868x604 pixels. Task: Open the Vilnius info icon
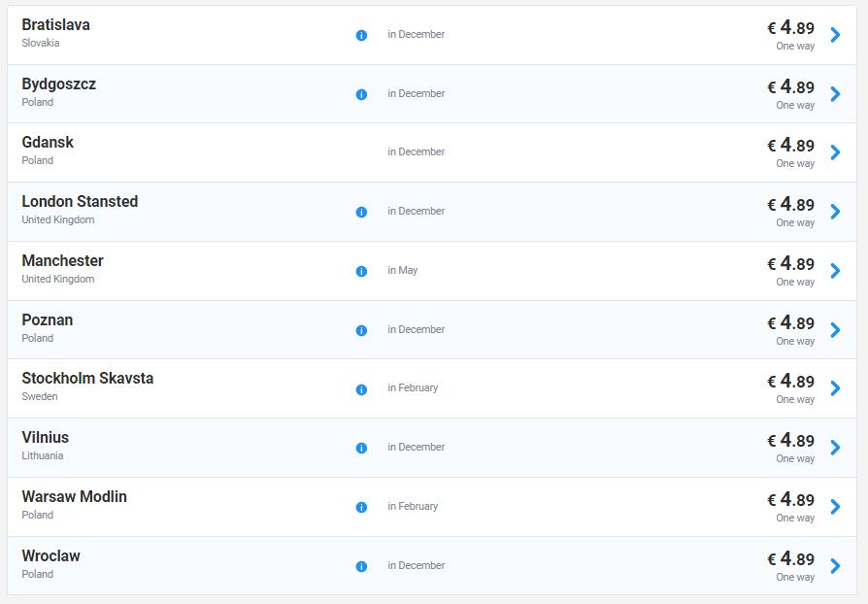[x=361, y=448]
